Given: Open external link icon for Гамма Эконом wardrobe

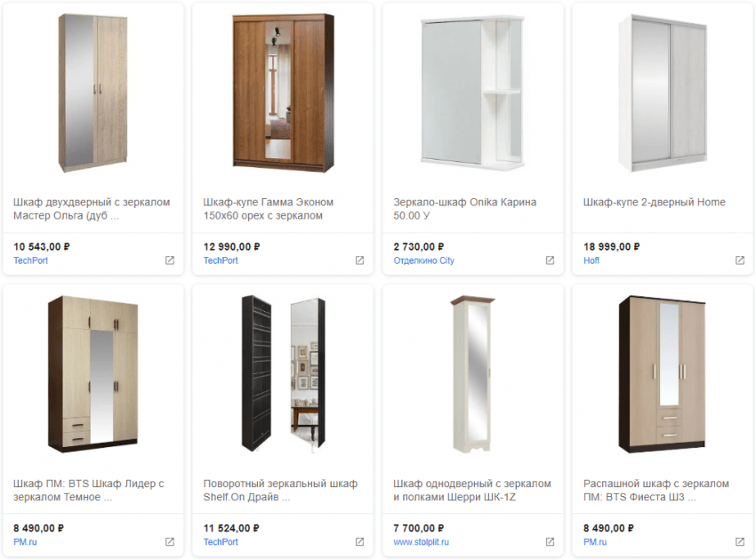Looking at the screenshot, I should [x=359, y=260].
